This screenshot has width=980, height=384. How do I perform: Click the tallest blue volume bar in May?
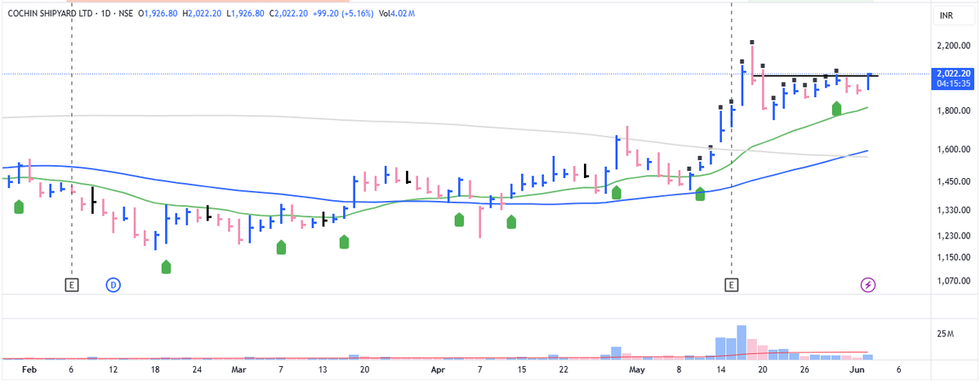[x=742, y=342]
